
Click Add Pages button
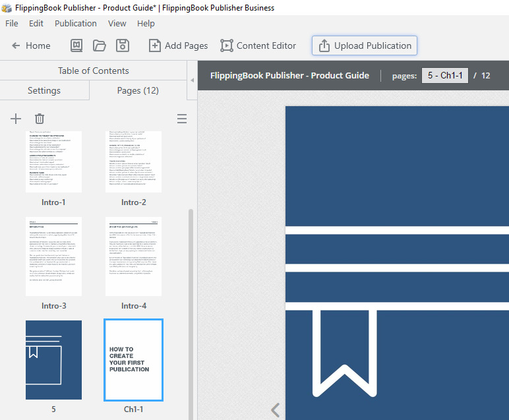pos(178,45)
